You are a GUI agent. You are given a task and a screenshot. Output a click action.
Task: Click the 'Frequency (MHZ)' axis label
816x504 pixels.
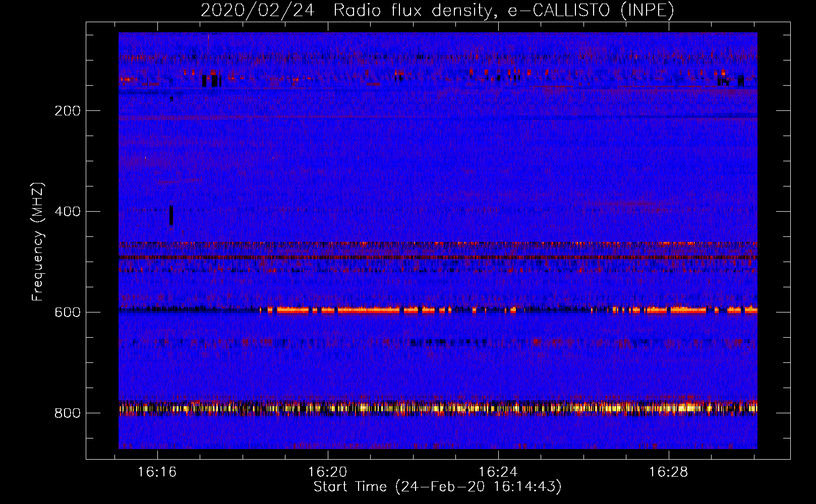pos(38,242)
